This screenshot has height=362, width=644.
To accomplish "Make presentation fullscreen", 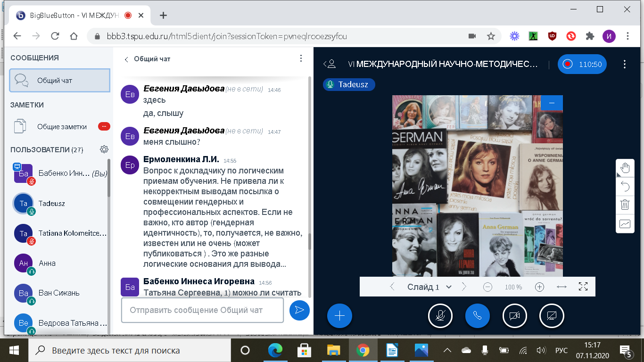I will pos(583,287).
